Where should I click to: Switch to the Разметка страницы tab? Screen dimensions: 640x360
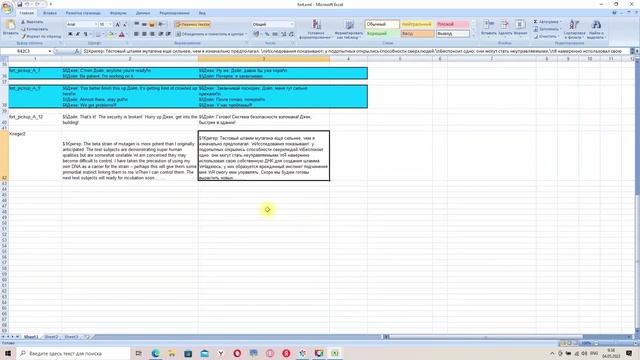coord(83,13)
